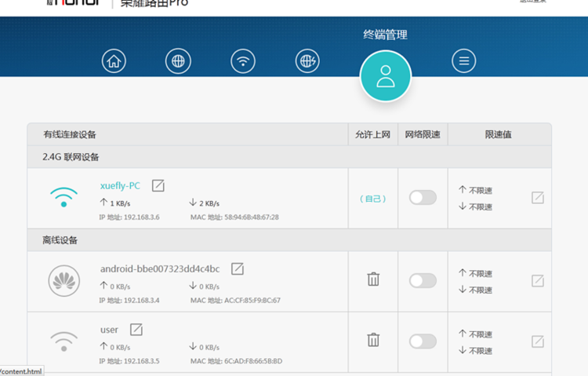Edit speed limit value for user device
The height and width of the screenshot is (376, 588).
tap(537, 341)
